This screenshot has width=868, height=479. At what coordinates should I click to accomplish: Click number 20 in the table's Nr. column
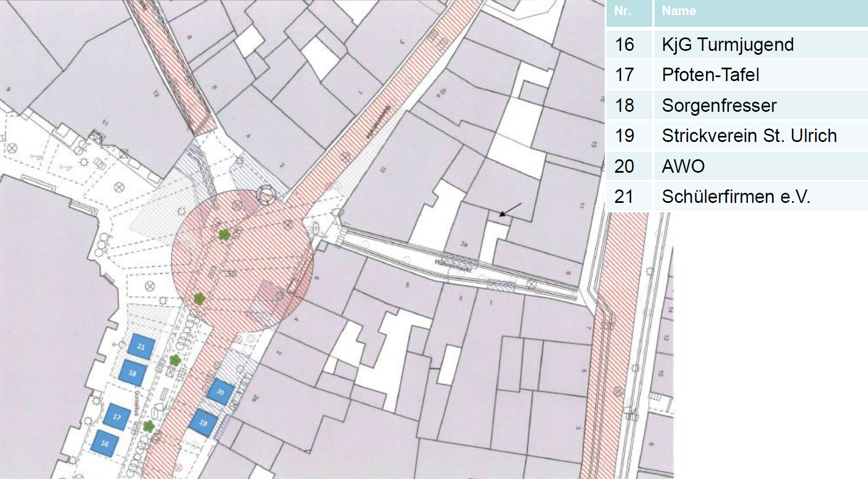[x=624, y=166]
